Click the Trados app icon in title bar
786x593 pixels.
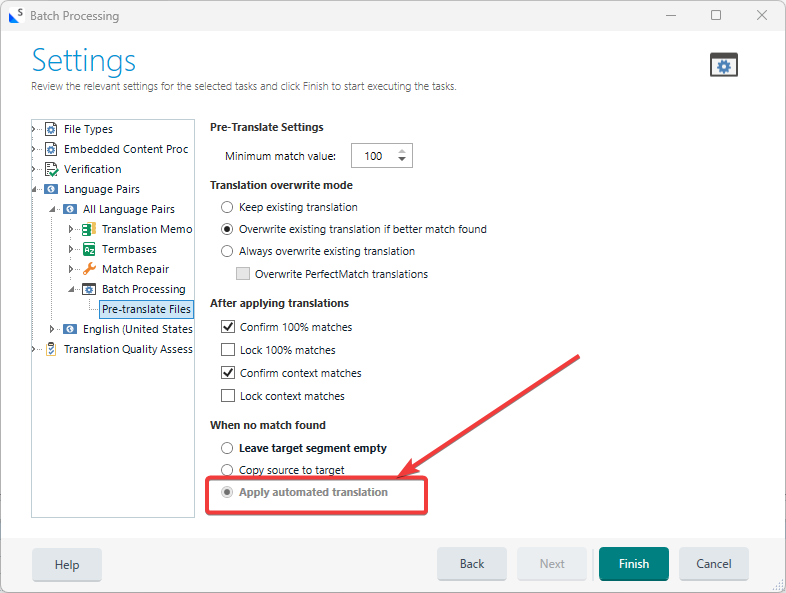(x=16, y=16)
